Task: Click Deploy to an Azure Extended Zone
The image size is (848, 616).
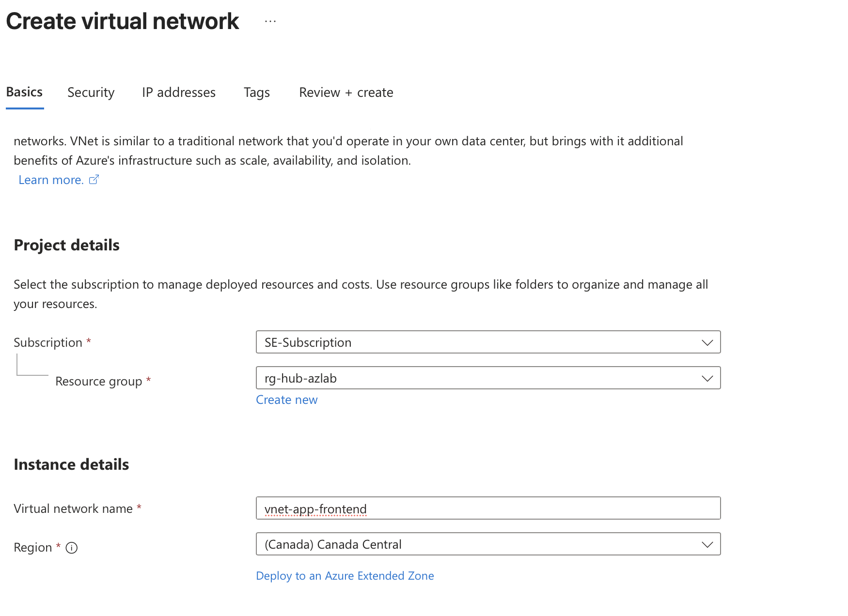Action: 345,576
